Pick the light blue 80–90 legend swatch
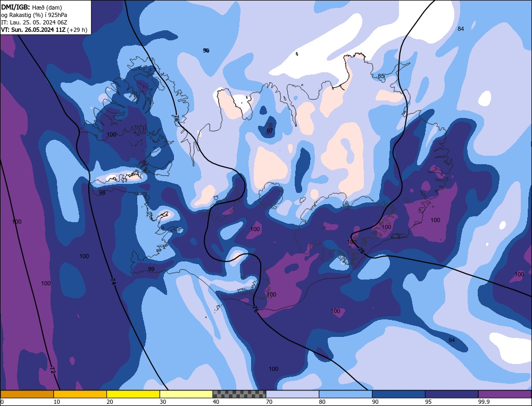532x406 pixels. (345, 394)
